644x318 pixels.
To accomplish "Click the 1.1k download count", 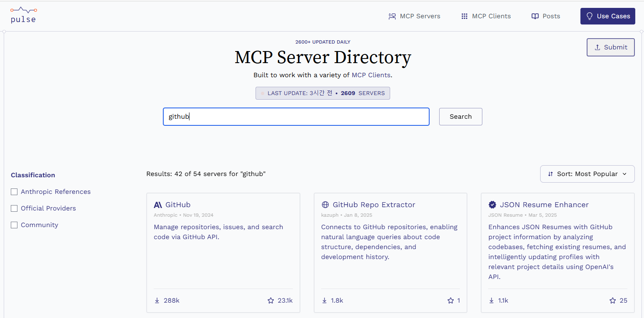I will [503, 301].
